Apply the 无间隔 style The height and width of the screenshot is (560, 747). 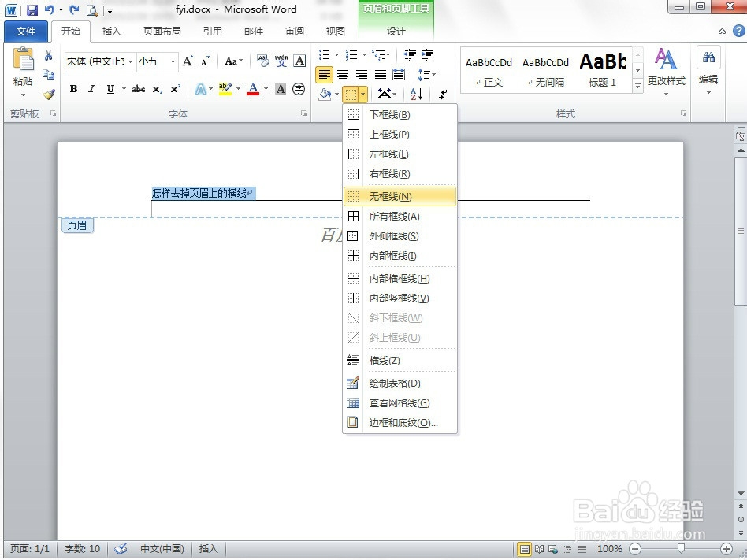[x=545, y=70]
